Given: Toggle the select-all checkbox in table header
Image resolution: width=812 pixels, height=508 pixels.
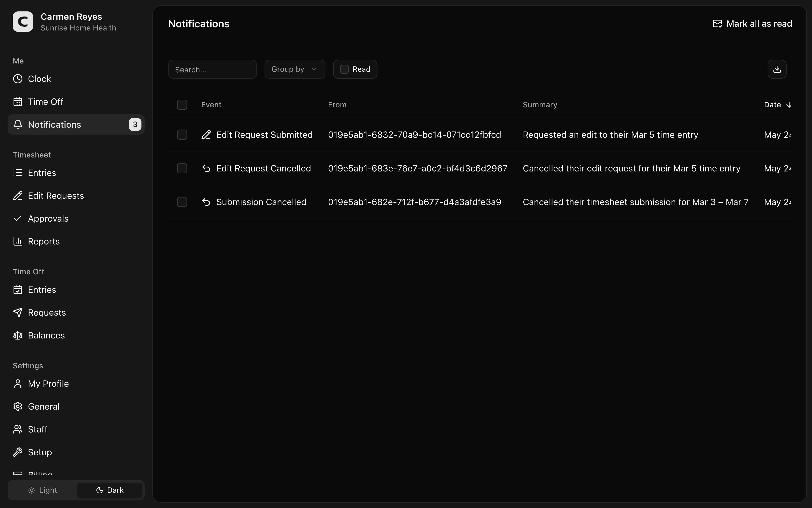Looking at the screenshot, I should [182, 105].
